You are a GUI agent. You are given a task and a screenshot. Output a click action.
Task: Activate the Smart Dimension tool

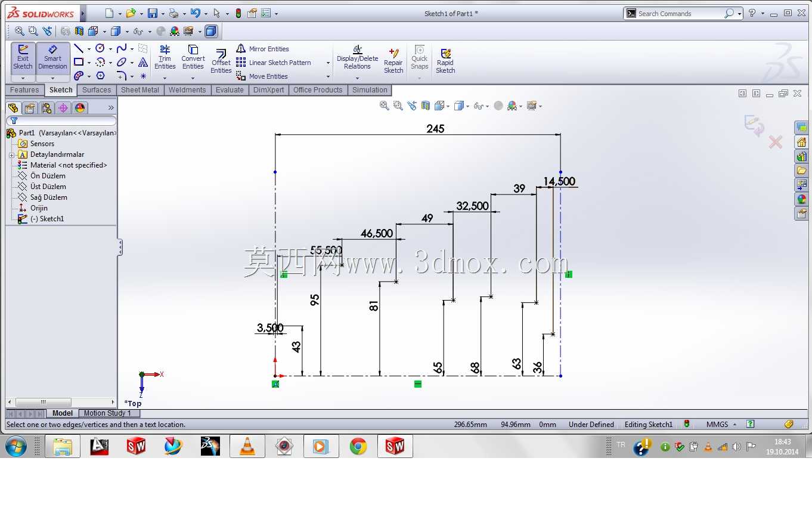click(52, 58)
